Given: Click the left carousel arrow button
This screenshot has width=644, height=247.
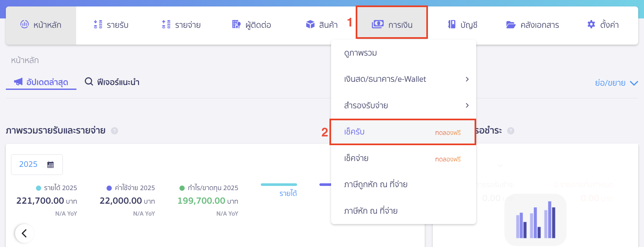Looking at the screenshot, I should 24,233.
